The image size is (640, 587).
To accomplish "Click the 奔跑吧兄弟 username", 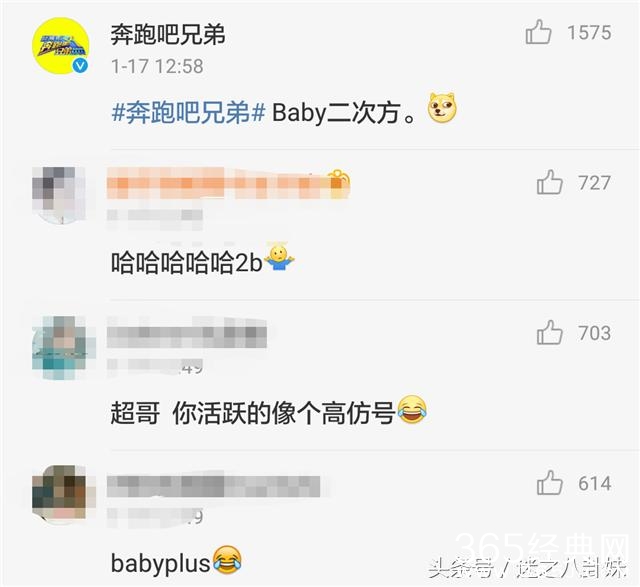I will coord(168,33).
